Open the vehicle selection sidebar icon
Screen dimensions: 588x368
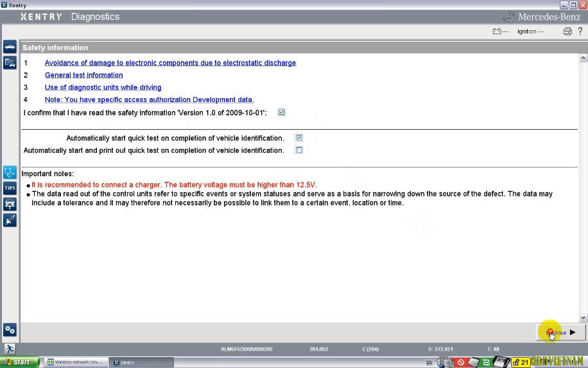[x=10, y=47]
